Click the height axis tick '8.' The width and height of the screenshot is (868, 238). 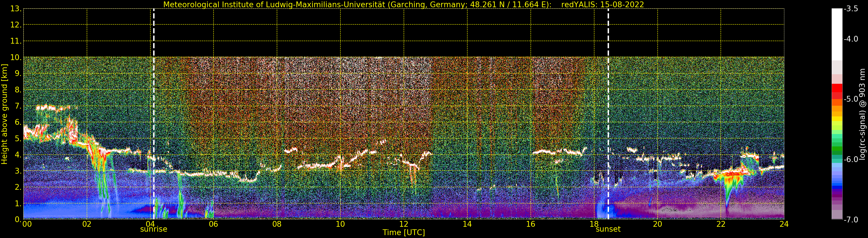click(18, 90)
